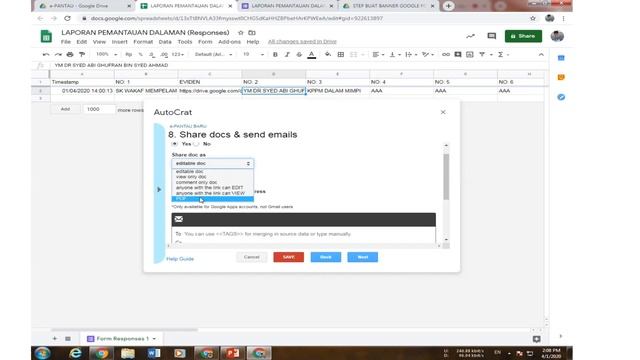Viewport: 640px width, 360px height.
Task: Open the Google account avatar
Action: pyautogui.click(x=557, y=36)
